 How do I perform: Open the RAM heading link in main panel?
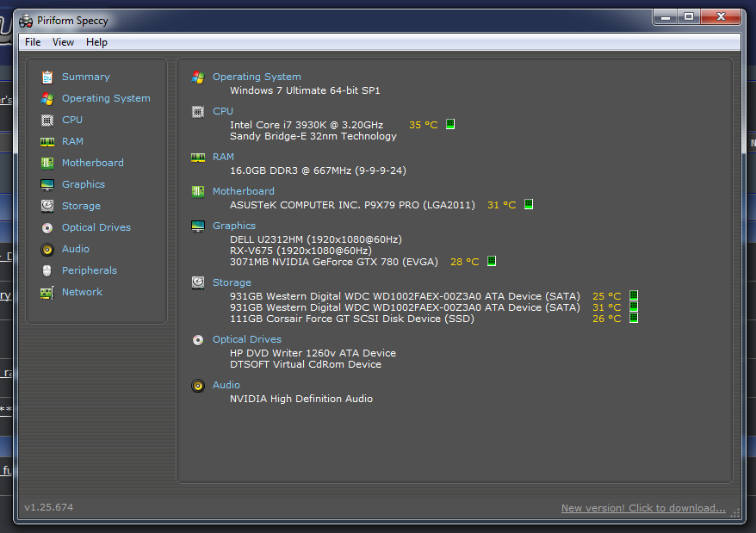[x=223, y=157]
